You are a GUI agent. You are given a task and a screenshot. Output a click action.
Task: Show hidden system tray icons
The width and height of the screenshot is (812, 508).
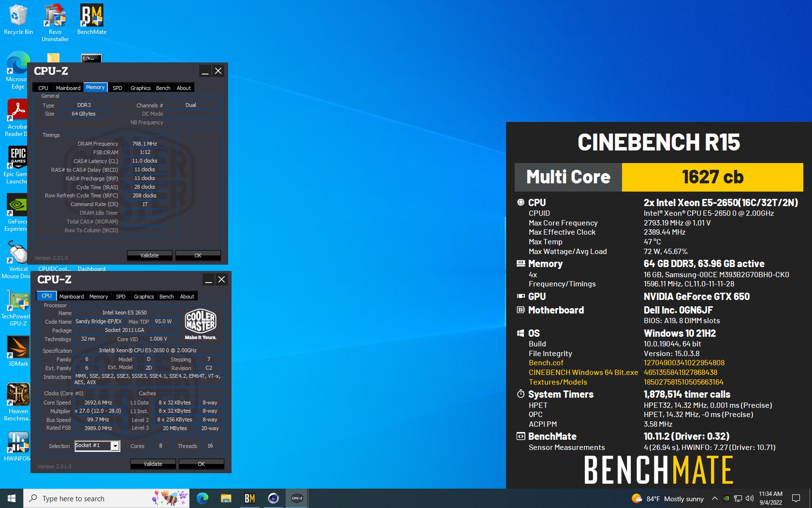click(x=714, y=499)
